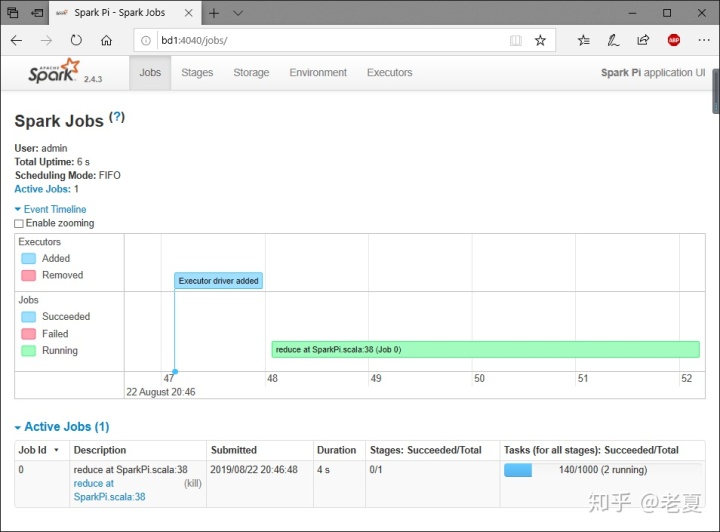Show tab previews chevron
Image resolution: width=720 pixels, height=532 pixels.
pyautogui.click(x=238, y=13)
